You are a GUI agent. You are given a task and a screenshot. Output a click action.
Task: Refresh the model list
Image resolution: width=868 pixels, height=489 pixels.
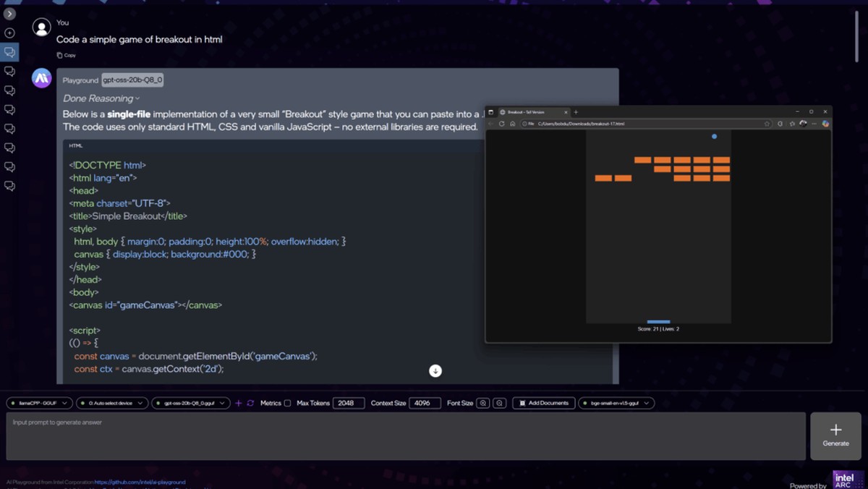(250, 403)
